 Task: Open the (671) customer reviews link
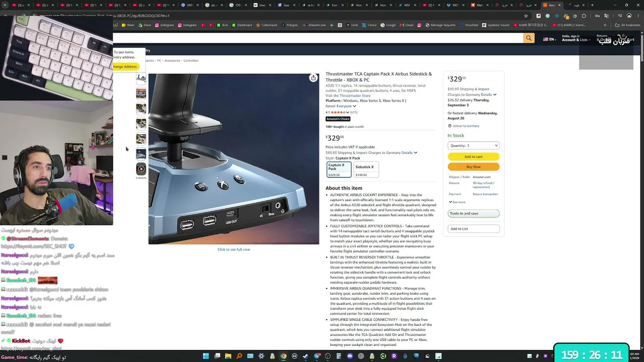[353, 113]
